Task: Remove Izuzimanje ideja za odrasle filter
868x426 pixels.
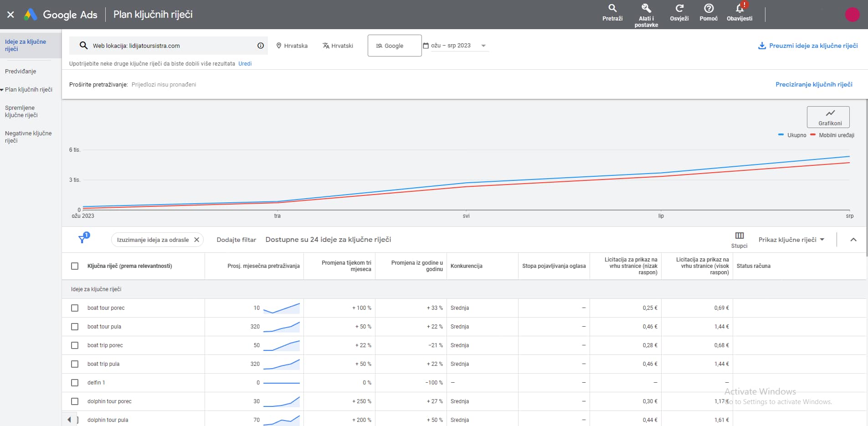Action: 197,240
